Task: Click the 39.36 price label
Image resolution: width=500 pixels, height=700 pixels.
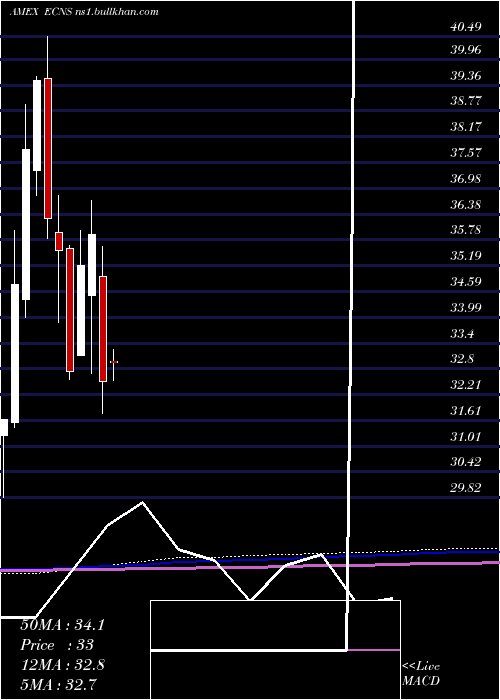Action: click(466, 75)
